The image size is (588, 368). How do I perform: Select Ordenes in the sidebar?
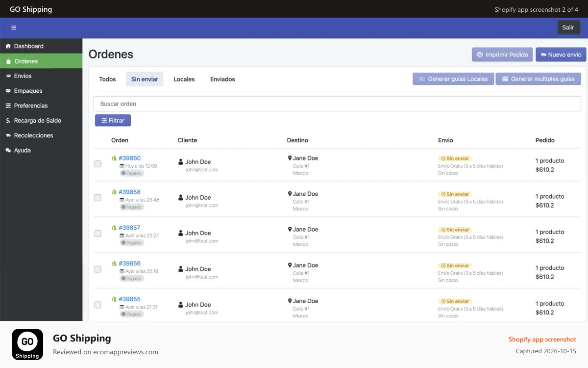[41, 61]
